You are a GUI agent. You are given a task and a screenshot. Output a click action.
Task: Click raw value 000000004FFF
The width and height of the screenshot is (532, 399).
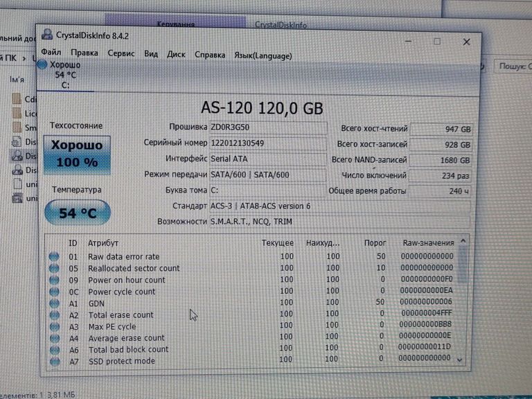(427, 312)
